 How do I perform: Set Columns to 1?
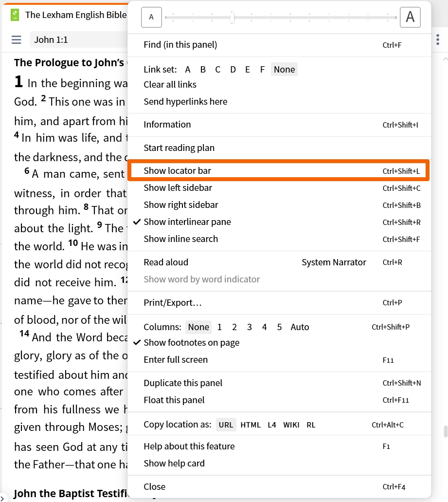coord(219,327)
